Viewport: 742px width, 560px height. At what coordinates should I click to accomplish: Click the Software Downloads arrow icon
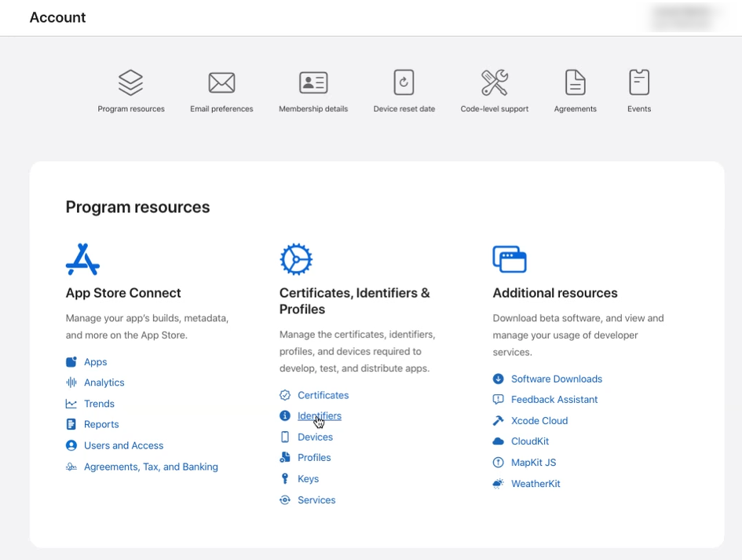pos(499,379)
